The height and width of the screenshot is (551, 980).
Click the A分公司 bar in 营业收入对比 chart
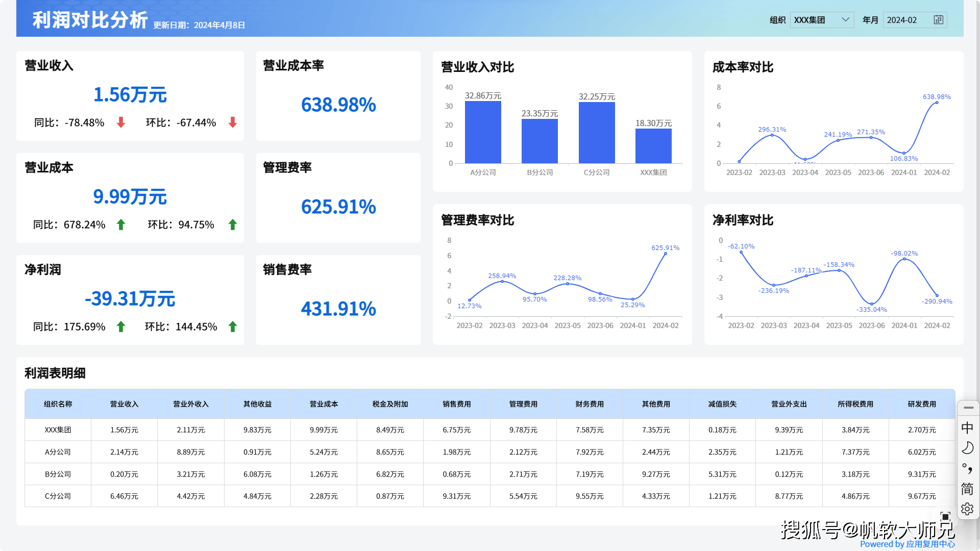point(483,133)
